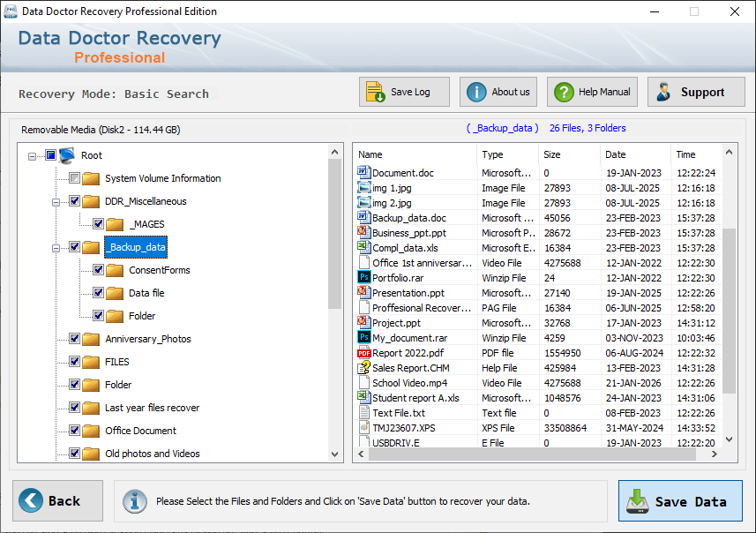756x533 pixels.
Task: Click the file list vertical scrollbar thumb
Action: click(729, 312)
